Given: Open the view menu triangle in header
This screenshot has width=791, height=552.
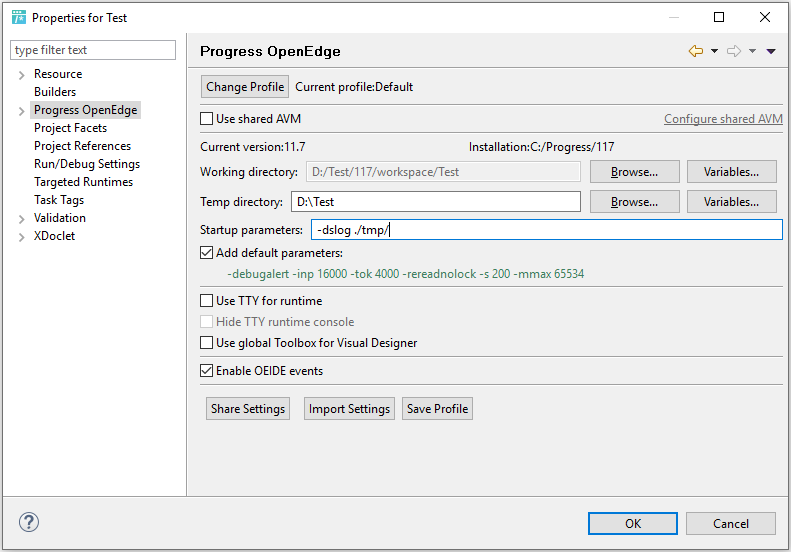Looking at the screenshot, I should click(x=771, y=51).
